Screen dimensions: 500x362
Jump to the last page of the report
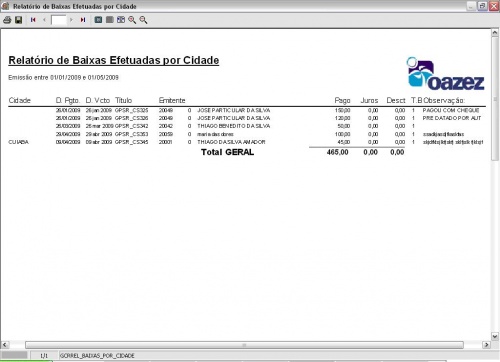click(83, 20)
